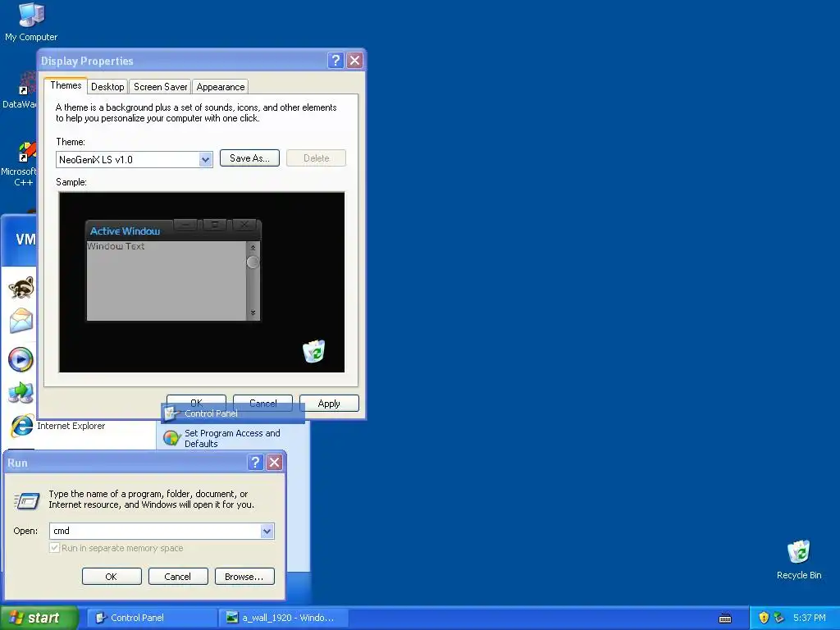Close the Display Properties dialog
This screenshot has height=630, width=840.
point(354,60)
